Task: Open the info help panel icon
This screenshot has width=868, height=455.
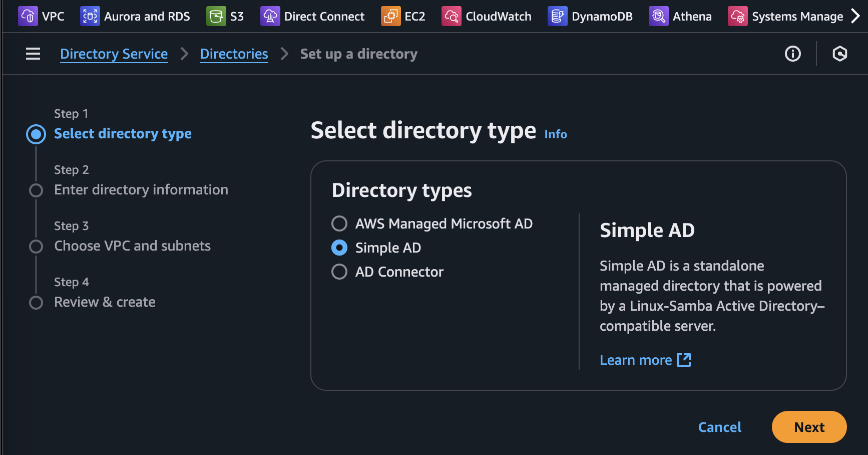Action: click(792, 54)
